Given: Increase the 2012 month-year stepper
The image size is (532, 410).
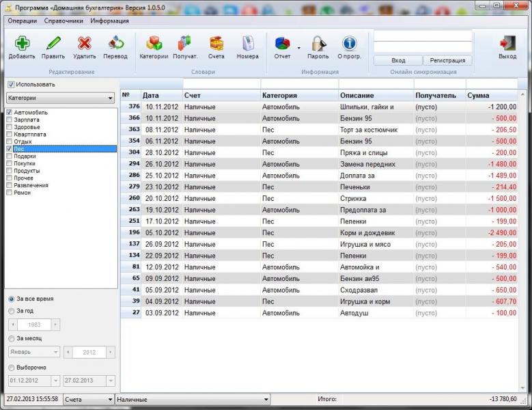Looking at the screenshot, I should coord(110,353).
